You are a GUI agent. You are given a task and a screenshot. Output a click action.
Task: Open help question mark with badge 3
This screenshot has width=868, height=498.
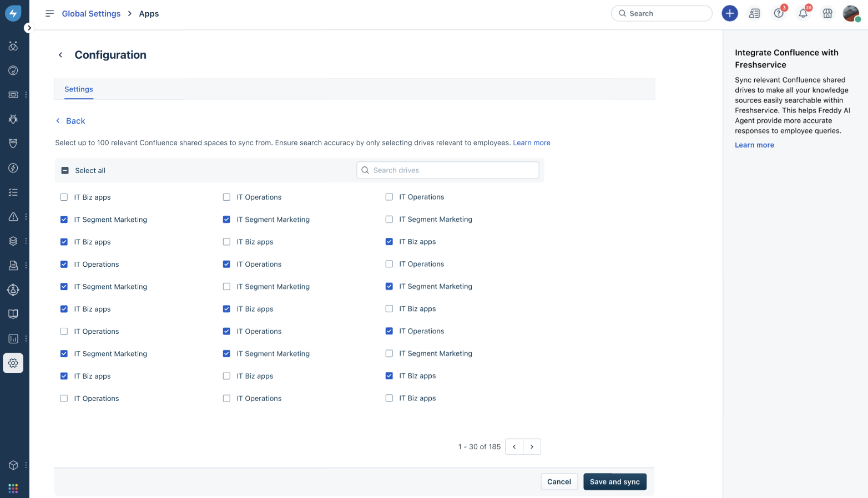pos(779,13)
